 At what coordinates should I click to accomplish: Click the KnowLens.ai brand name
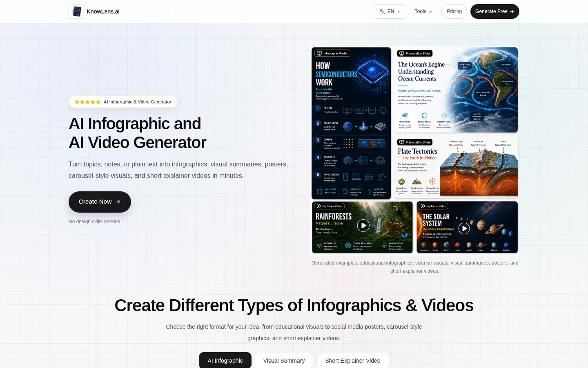tap(103, 11)
